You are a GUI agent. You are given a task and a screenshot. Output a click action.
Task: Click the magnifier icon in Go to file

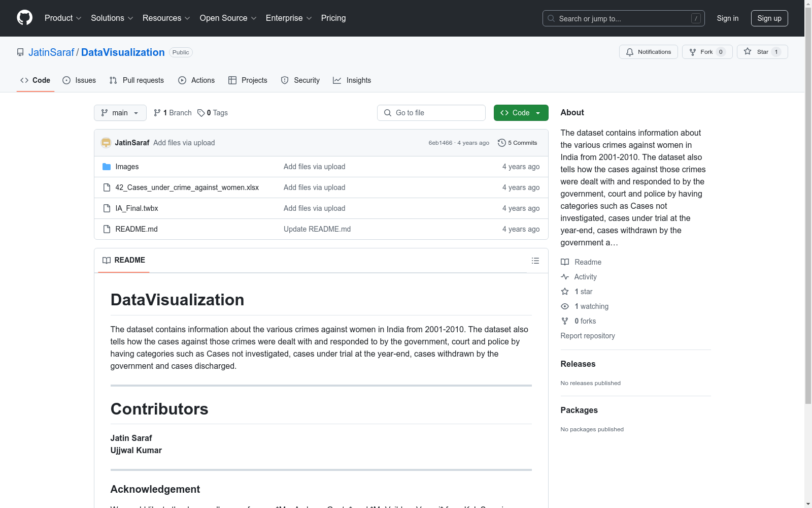388,113
